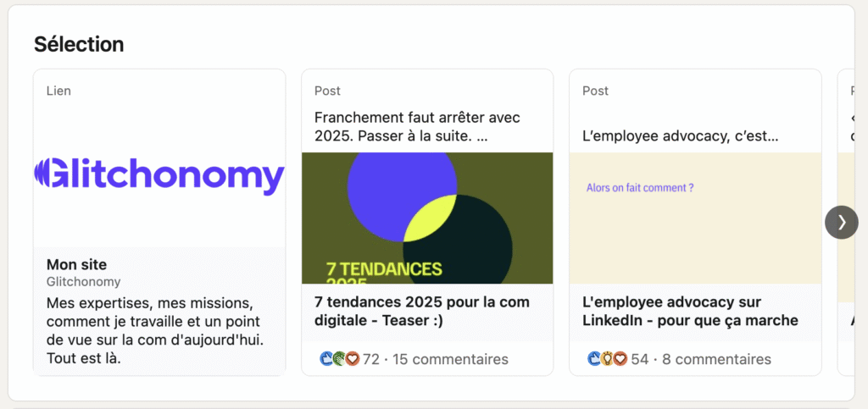Click the heart reaction on employee advocacy post

620,359
